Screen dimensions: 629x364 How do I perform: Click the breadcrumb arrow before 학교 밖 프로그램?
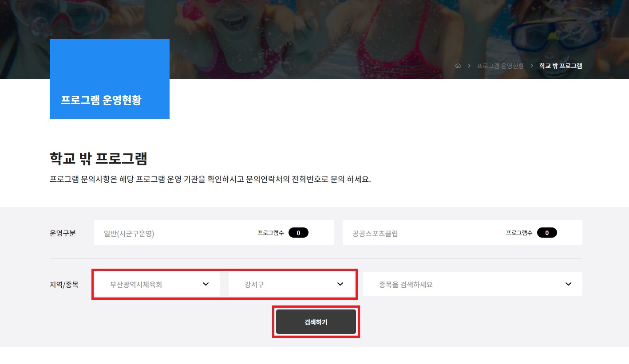pos(531,66)
